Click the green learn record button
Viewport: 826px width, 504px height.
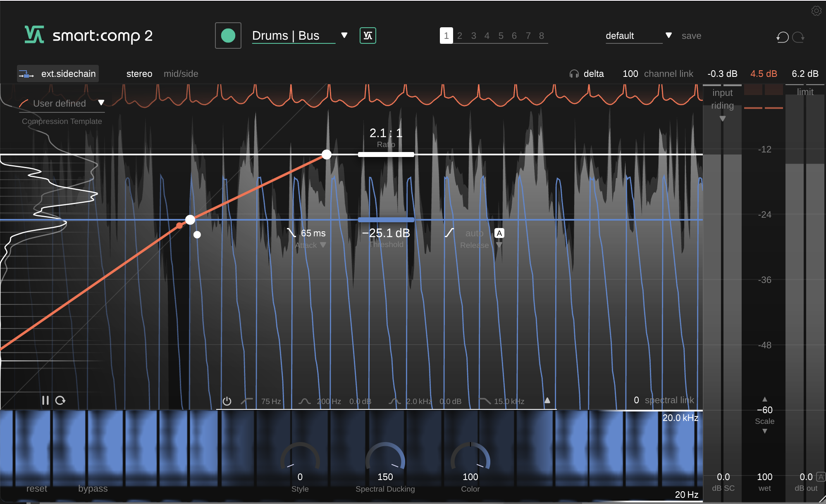(x=228, y=36)
